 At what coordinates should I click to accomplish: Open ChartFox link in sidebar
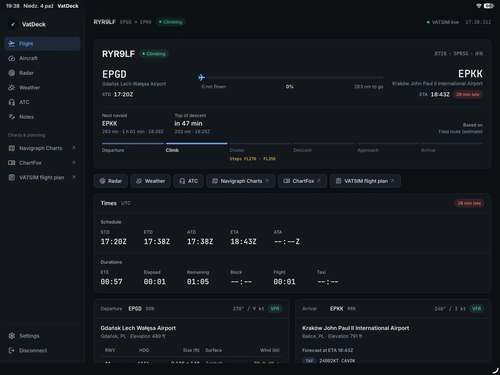click(x=42, y=163)
